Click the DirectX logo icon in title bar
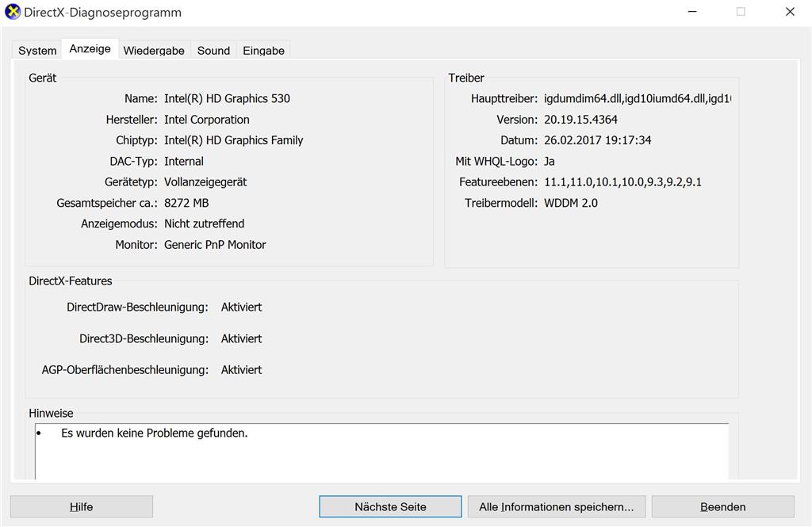Viewport: 812px width, 527px height. [13, 11]
